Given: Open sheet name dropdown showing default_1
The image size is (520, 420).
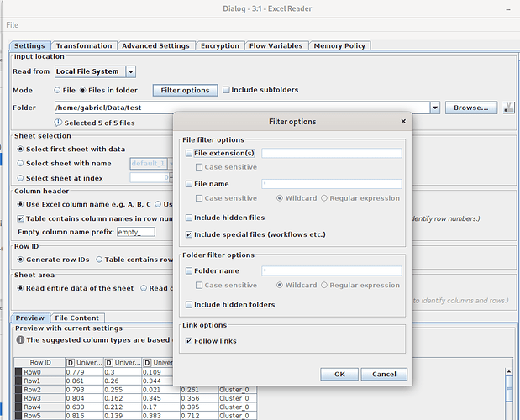Looking at the screenshot, I should [152, 164].
